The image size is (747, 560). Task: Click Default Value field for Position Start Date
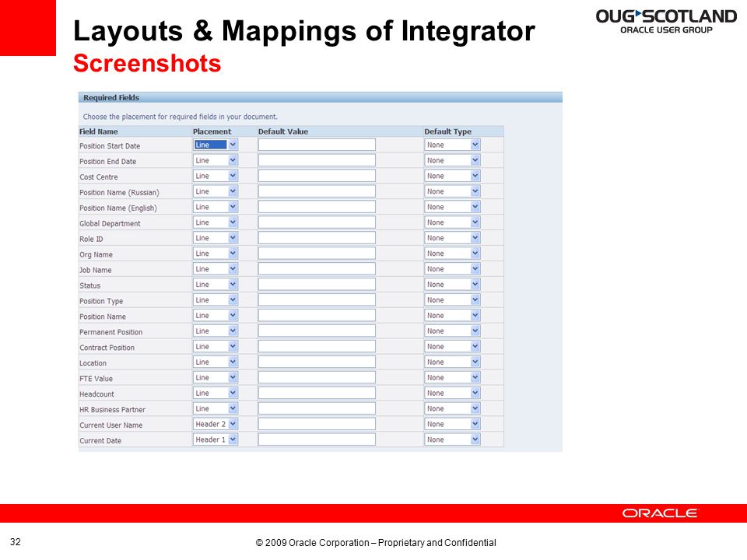tap(317, 145)
